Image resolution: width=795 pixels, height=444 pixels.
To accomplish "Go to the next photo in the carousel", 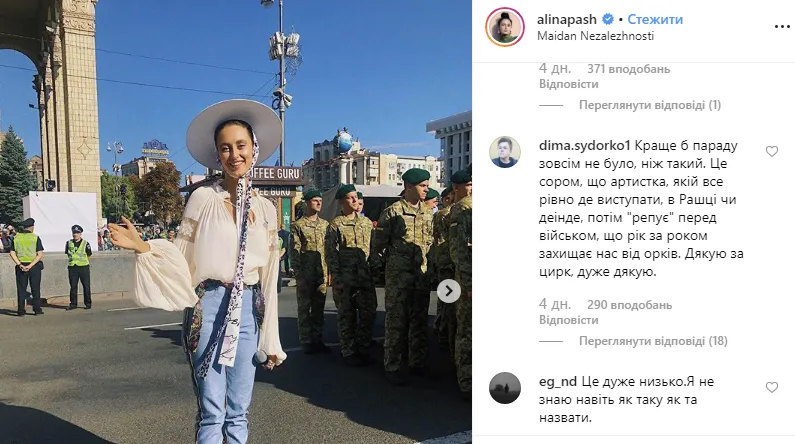I will [449, 291].
